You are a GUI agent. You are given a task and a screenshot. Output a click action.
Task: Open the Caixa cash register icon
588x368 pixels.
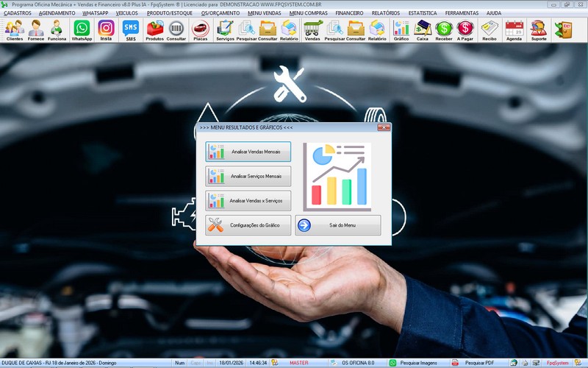click(x=423, y=30)
